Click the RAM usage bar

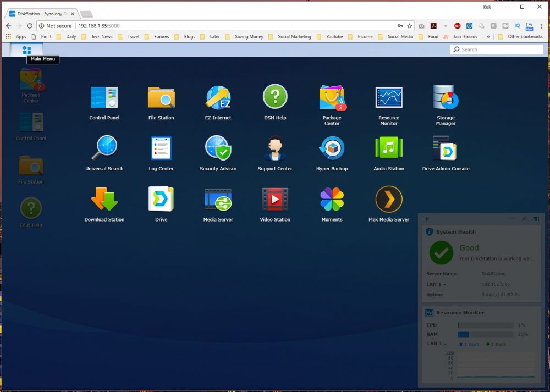coord(486,334)
